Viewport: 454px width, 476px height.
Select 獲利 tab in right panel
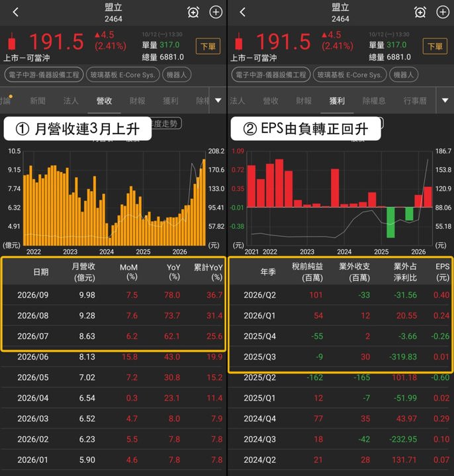337,100
